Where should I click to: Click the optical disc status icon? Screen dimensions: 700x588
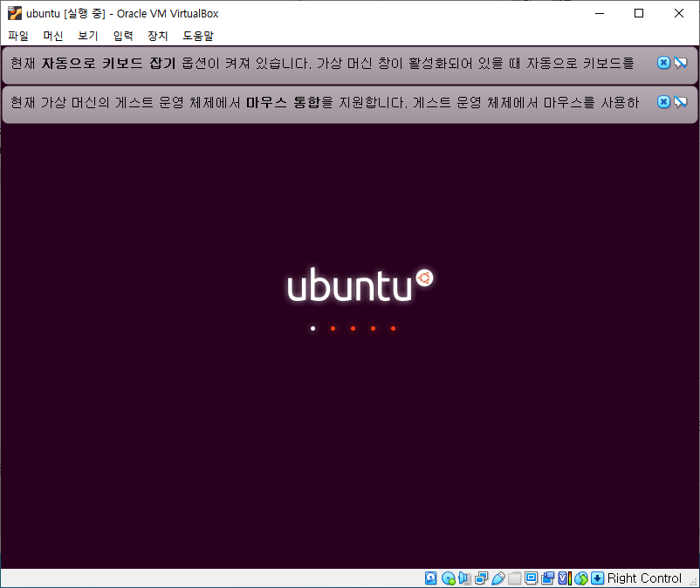[448, 578]
